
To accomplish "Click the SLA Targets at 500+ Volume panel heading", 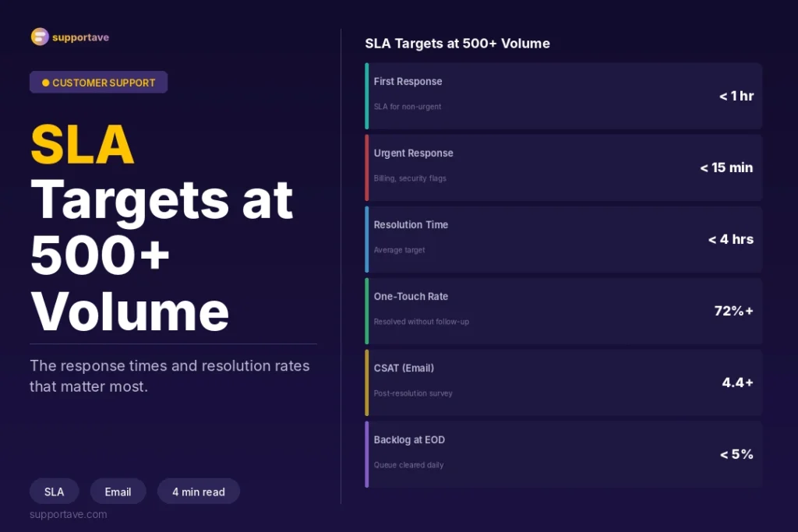I will click(x=457, y=44).
